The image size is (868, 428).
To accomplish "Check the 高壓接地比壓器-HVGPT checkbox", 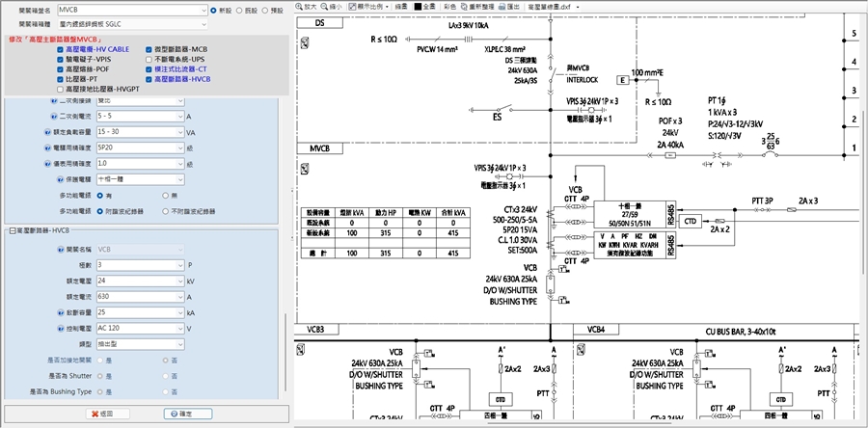I will [x=61, y=89].
